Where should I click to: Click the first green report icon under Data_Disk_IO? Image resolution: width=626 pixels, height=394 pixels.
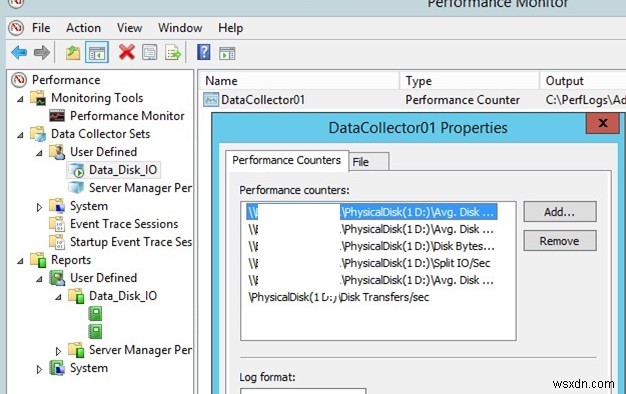(95, 314)
